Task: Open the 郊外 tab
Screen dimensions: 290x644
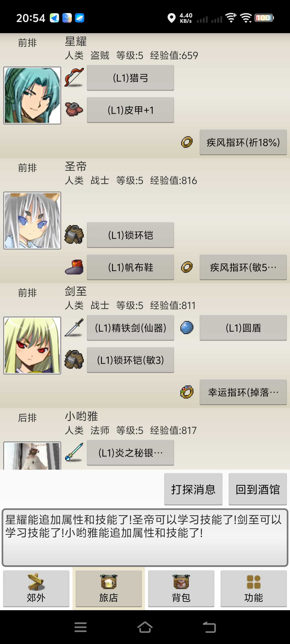Action: click(36, 588)
